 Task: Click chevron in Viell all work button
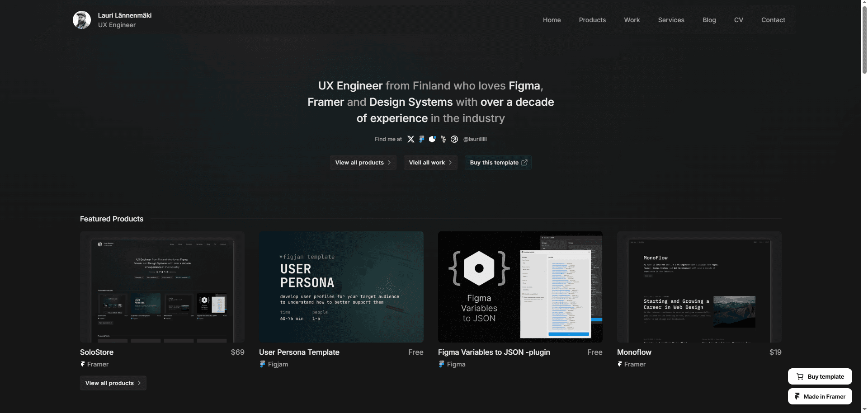point(450,163)
